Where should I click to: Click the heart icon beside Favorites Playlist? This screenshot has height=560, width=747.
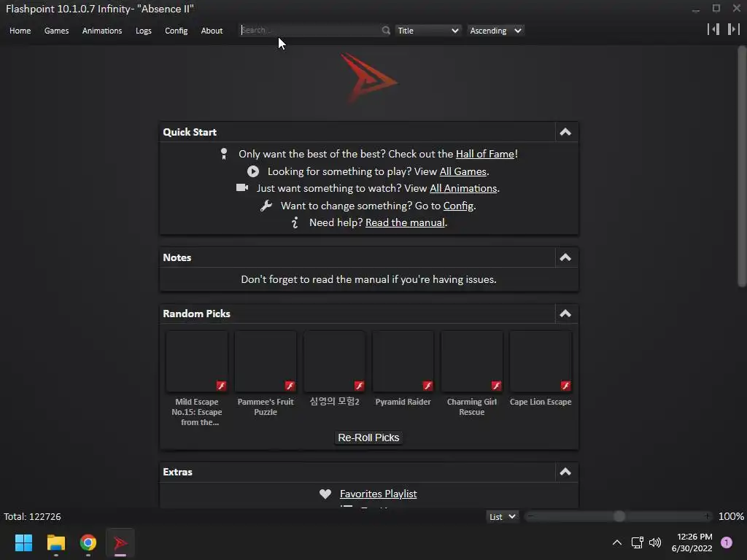point(325,494)
